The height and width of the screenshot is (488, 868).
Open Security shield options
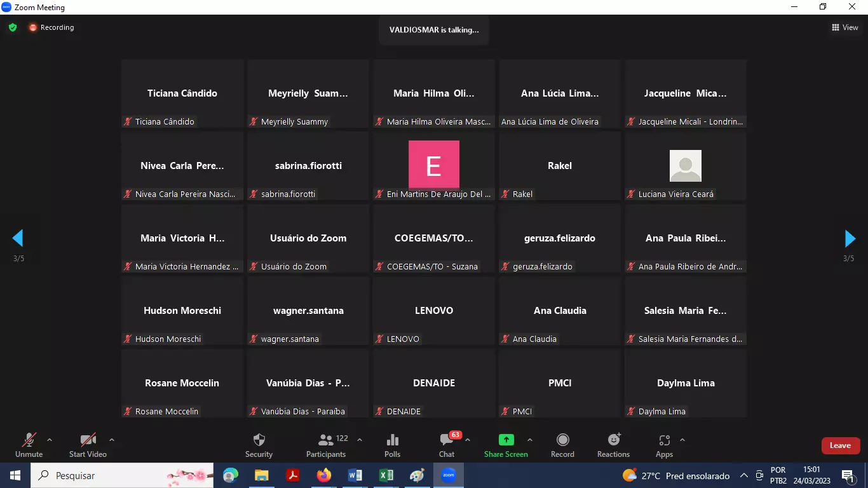click(259, 445)
